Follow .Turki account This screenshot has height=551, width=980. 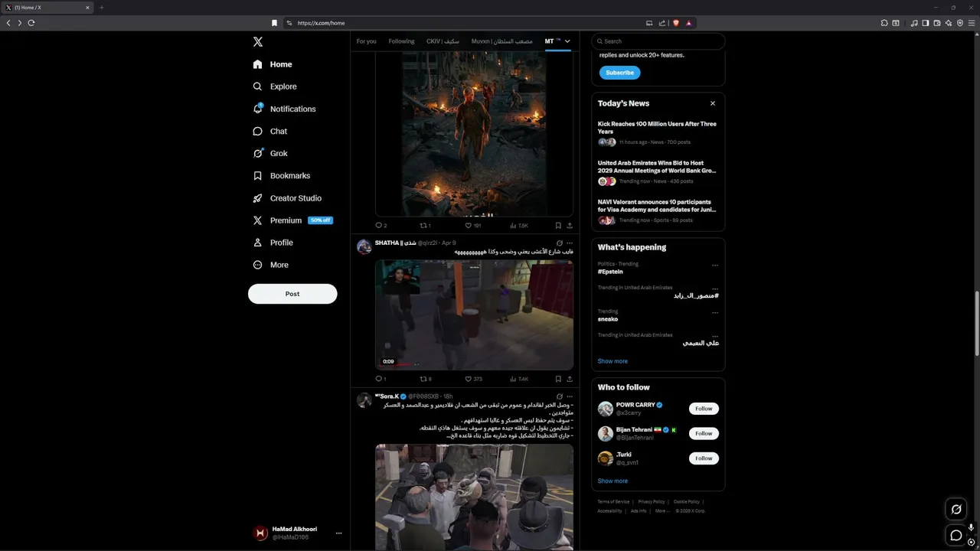704,458
